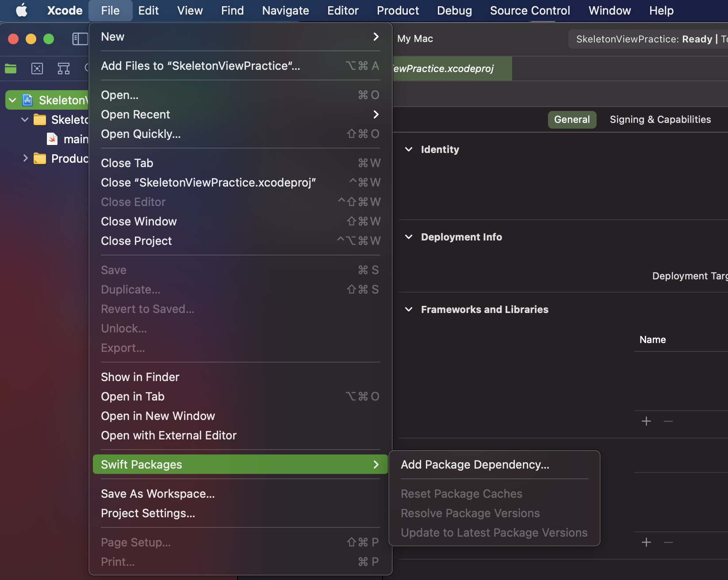This screenshot has width=728, height=580.
Task: Choose Open with External Editor
Action: click(240, 435)
